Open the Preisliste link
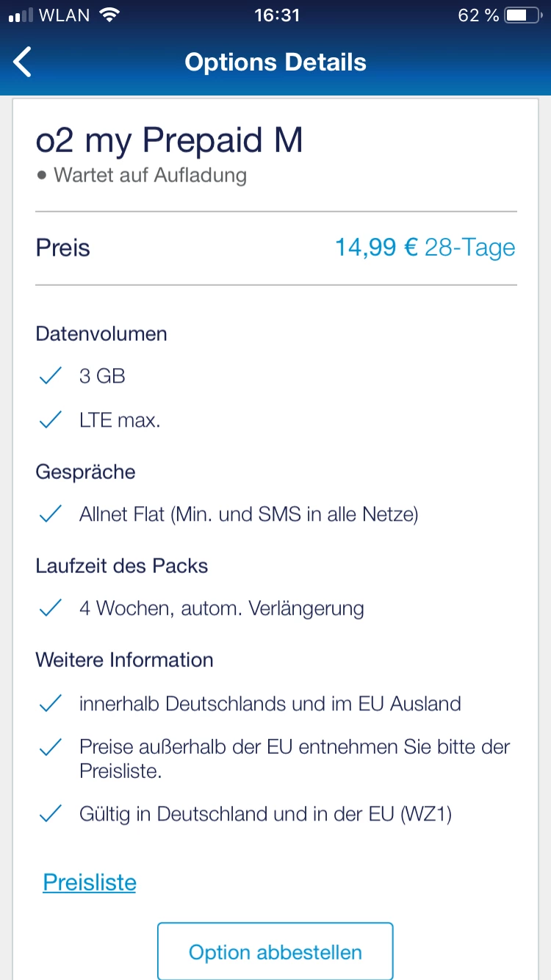This screenshot has width=551, height=980. click(90, 882)
